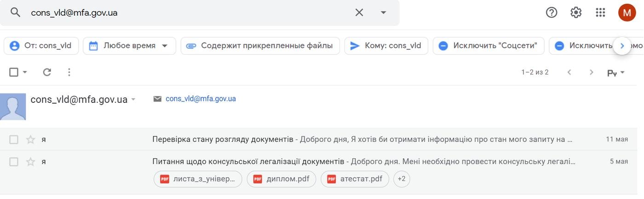Refresh the message list

click(47, 72)
